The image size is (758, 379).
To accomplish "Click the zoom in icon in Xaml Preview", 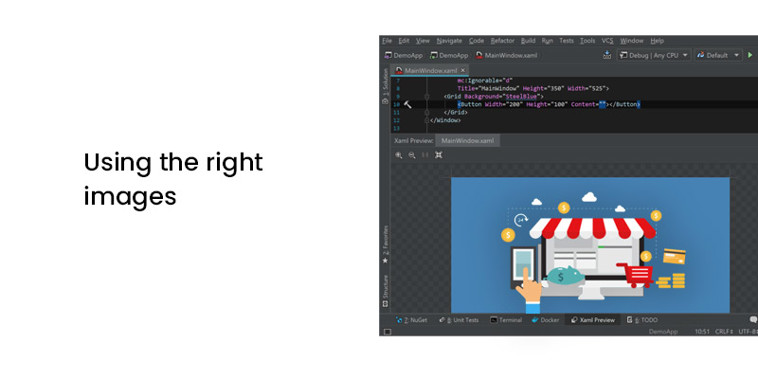I will (399, 155).
